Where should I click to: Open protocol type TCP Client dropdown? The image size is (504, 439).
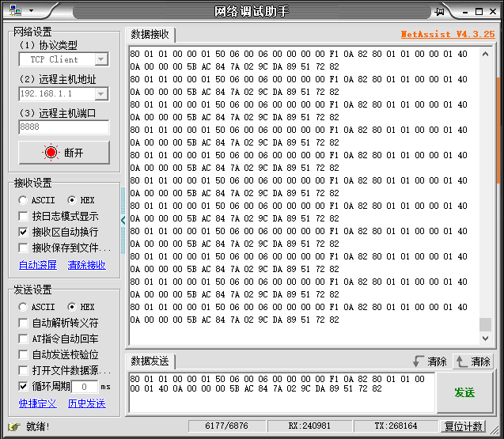click(101, 59)
